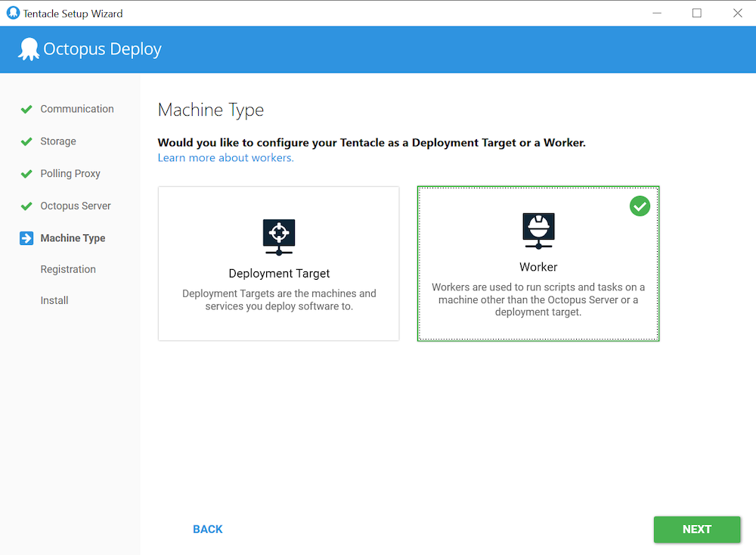Click the BACK button
This screenshot has width=756, height=555.
coord(208,529)
